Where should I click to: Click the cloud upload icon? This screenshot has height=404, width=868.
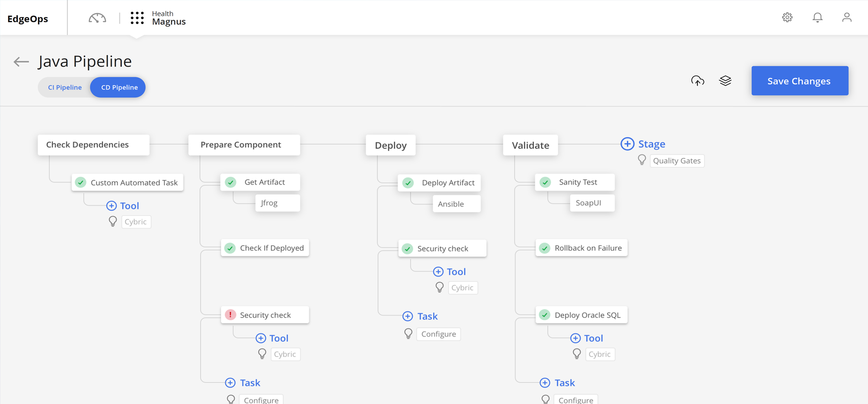pos(698,81)
